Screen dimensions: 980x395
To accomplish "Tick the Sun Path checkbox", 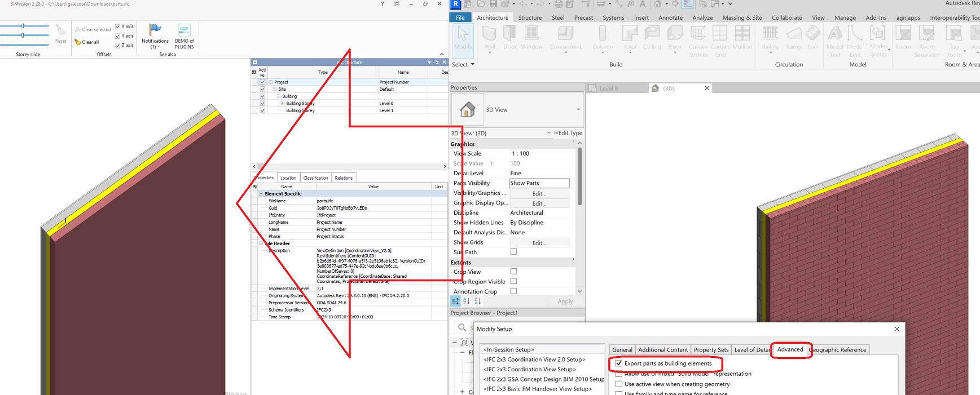I will click(x=513, y=252).
